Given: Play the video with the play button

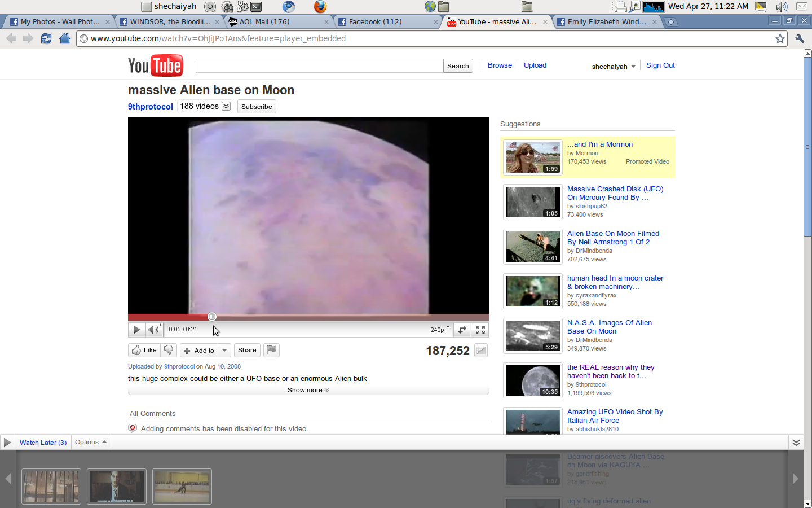Looking at the screenshot, I should [x=136, y=330].
